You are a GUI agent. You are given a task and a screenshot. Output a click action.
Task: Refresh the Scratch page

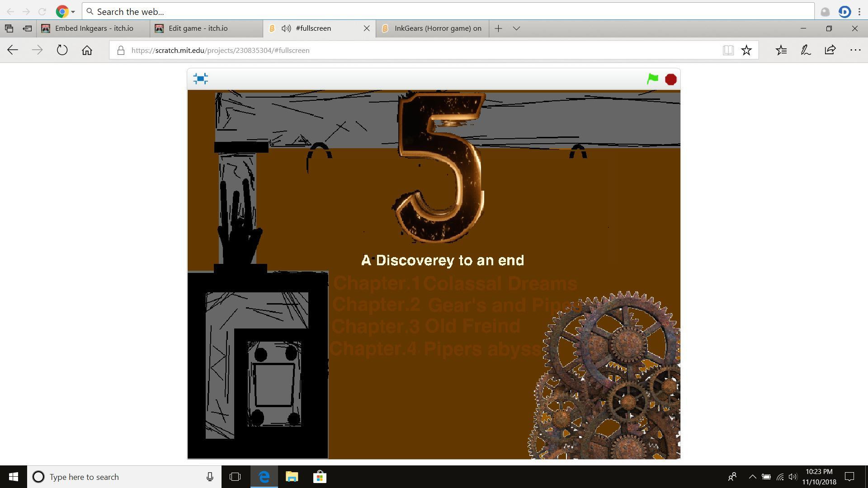click(62, 50)
